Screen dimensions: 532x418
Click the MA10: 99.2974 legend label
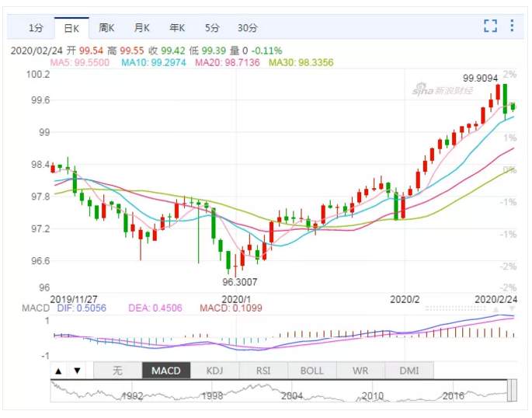pyautogui.click(x=154, y=62)
